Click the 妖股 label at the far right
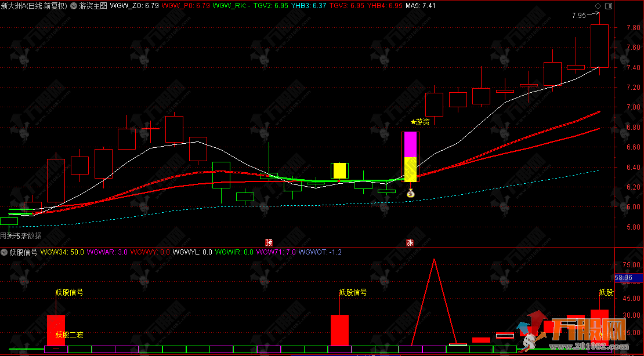The image size is (644, 356). coord(606,292)
